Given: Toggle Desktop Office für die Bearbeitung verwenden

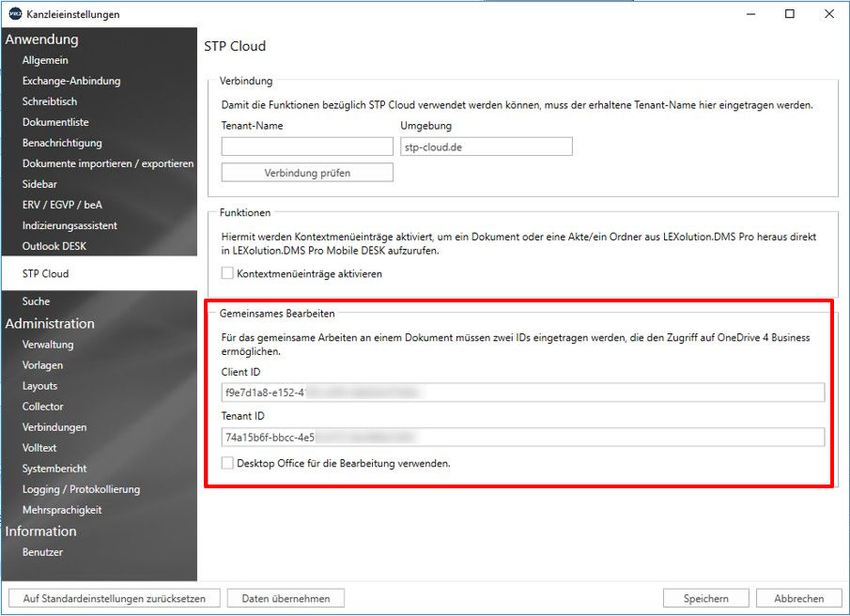Looking at the screenshot, I should coord(227,463).
